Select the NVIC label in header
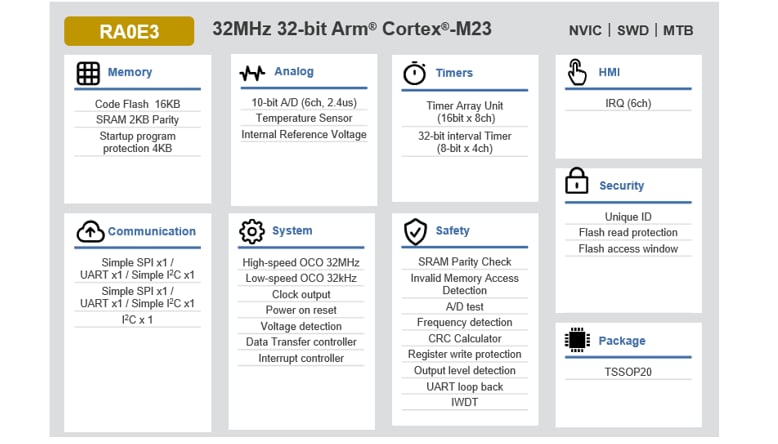The image size is (778, 444). coord(585,31)
